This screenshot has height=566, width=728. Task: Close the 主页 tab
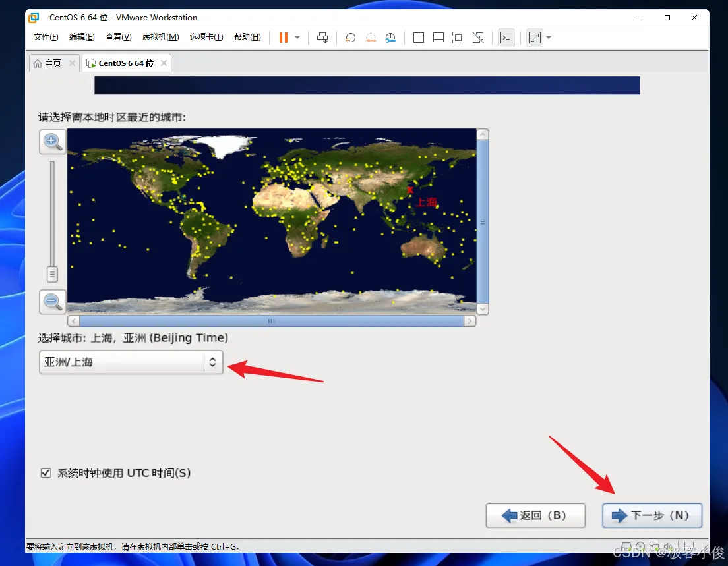pos(72,63)
